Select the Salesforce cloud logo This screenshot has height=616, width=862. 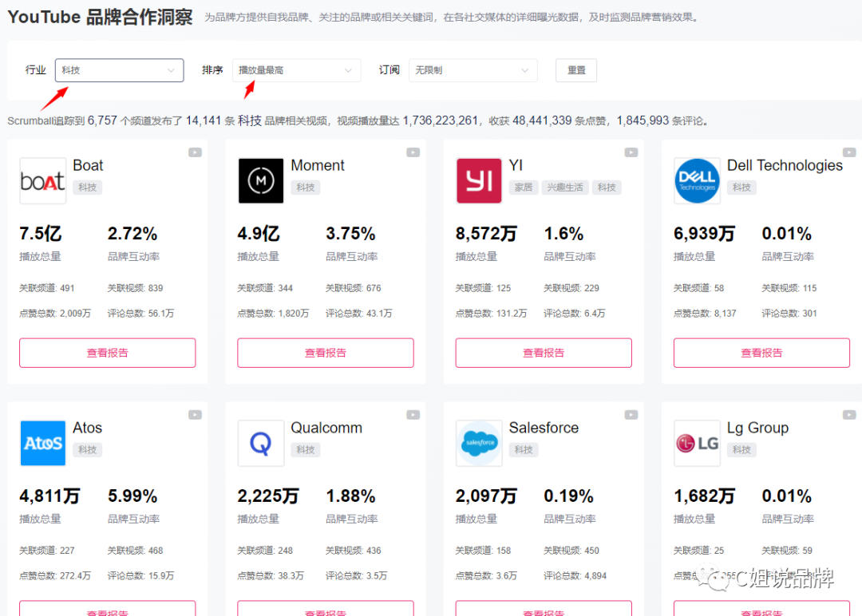click(478, 443)
